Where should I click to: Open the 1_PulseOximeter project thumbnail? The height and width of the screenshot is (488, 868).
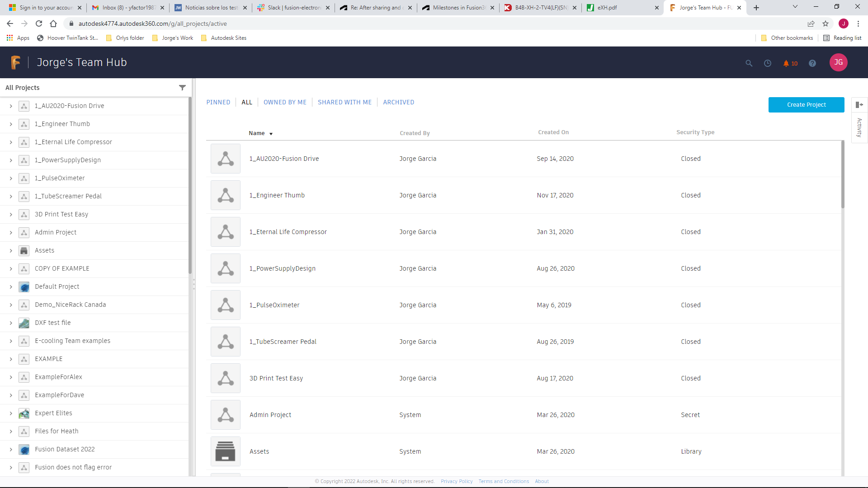pyautogui.click(x=225, y=305)
